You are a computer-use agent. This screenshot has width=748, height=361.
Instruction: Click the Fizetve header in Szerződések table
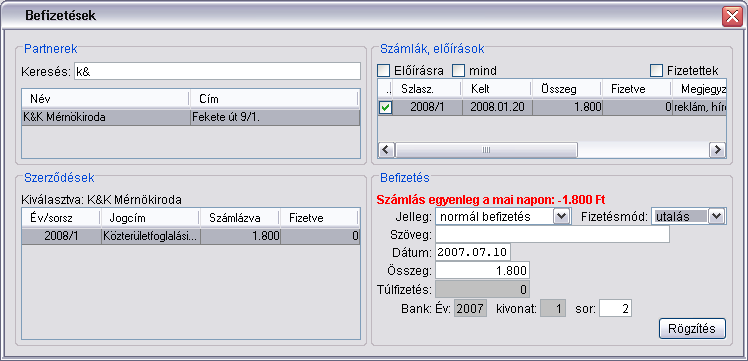pyautogui.click(x=319, y=218)
